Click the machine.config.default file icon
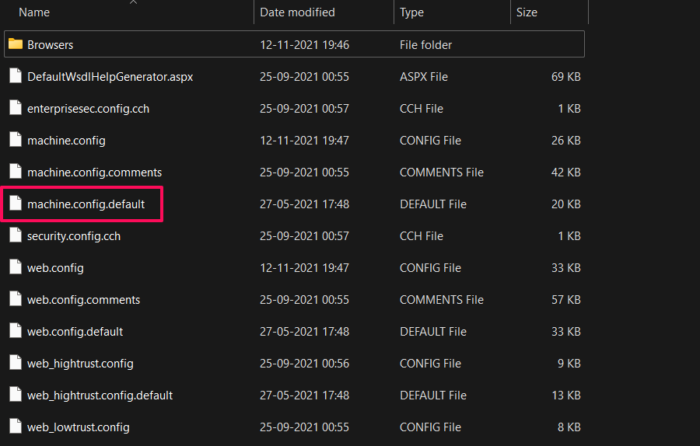700x446 pixels. tap(15, 204)
